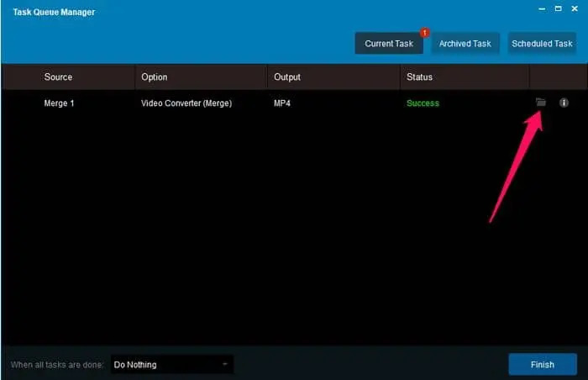Screen dimensions: 588x380
Task: Click the Output column header
Action: point(288,77)
